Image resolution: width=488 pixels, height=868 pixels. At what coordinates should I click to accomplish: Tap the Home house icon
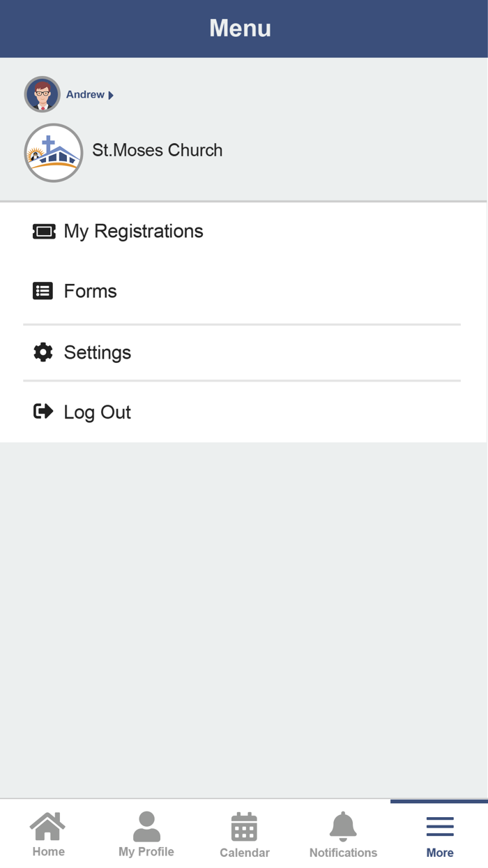48,826
